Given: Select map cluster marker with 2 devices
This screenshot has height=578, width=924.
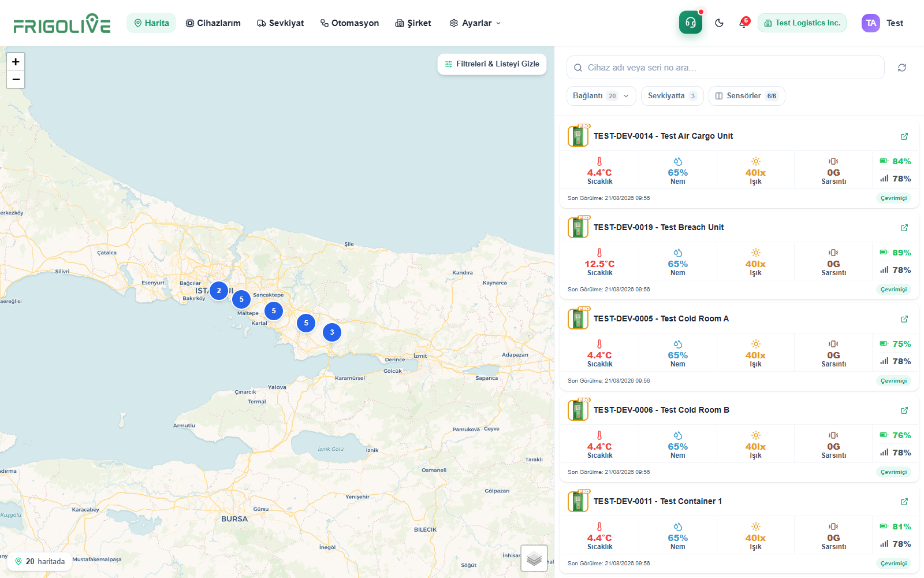Looking at the screenshot, I should [x=219, y=291].
